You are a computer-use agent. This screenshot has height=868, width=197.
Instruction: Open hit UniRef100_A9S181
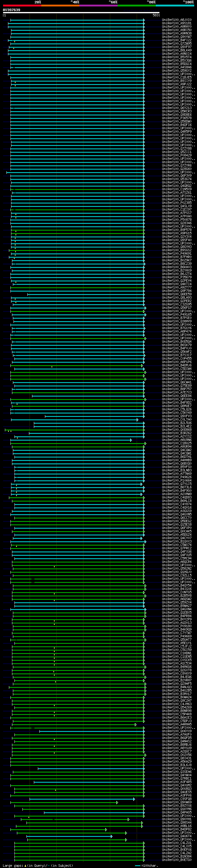pyautogui.click(x=177, y=23)
